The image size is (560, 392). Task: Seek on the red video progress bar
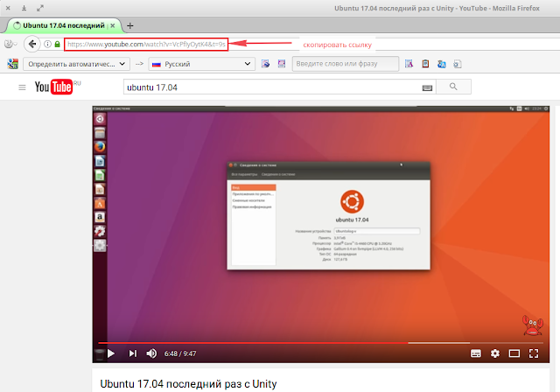pos(321,343)
